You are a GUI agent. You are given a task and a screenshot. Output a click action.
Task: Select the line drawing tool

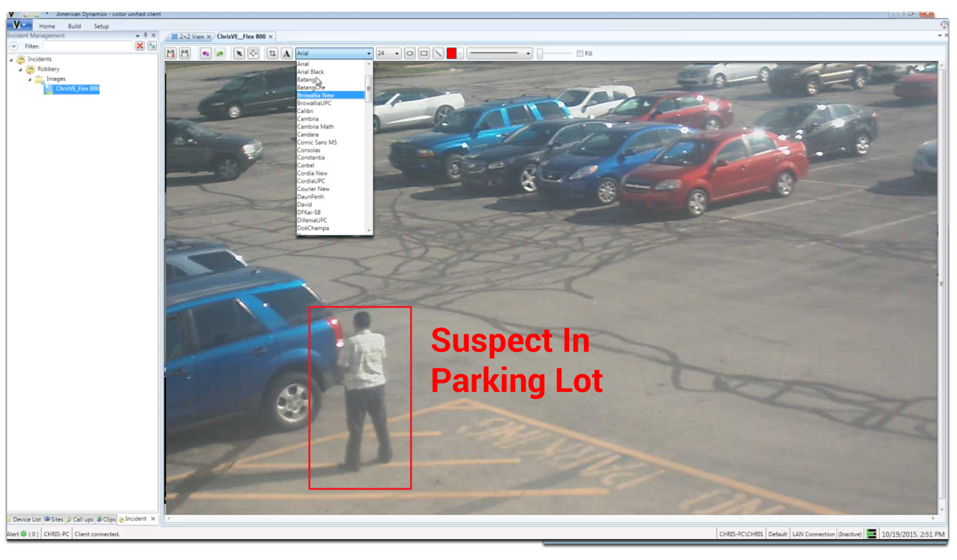tap(438, 53)
